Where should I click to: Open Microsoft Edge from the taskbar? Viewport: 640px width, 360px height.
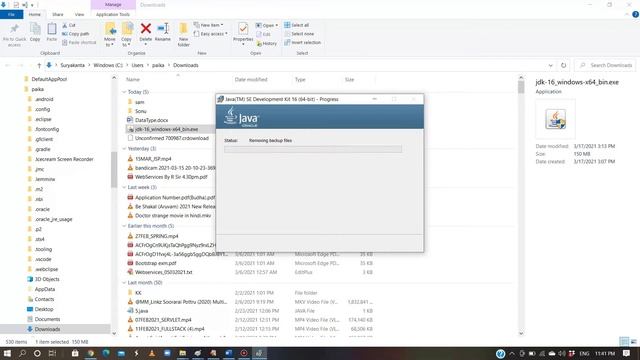(x=106, y=353)
